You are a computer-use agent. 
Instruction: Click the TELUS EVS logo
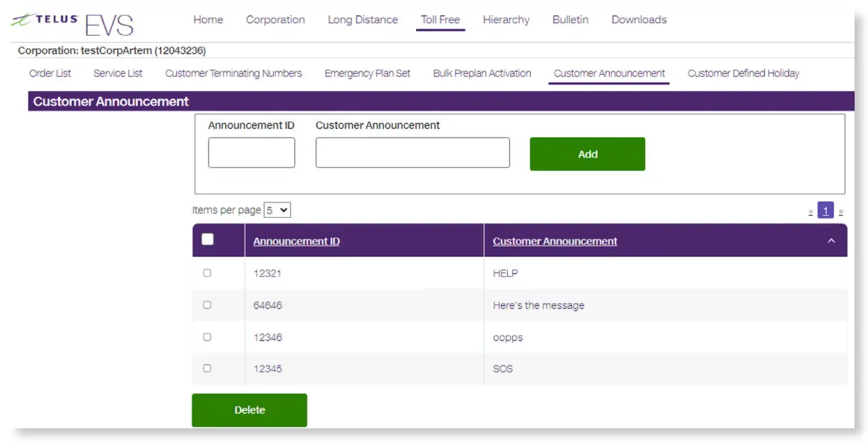(73, 22)
